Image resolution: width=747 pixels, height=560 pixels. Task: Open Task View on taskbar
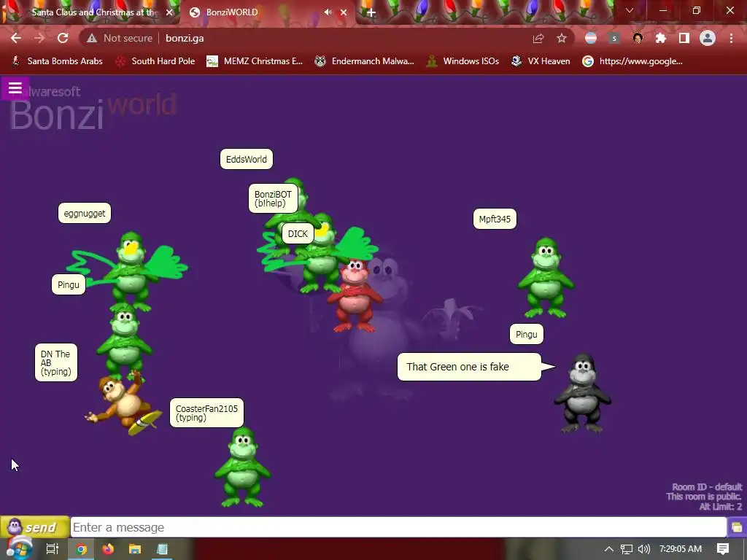point(53,549)
